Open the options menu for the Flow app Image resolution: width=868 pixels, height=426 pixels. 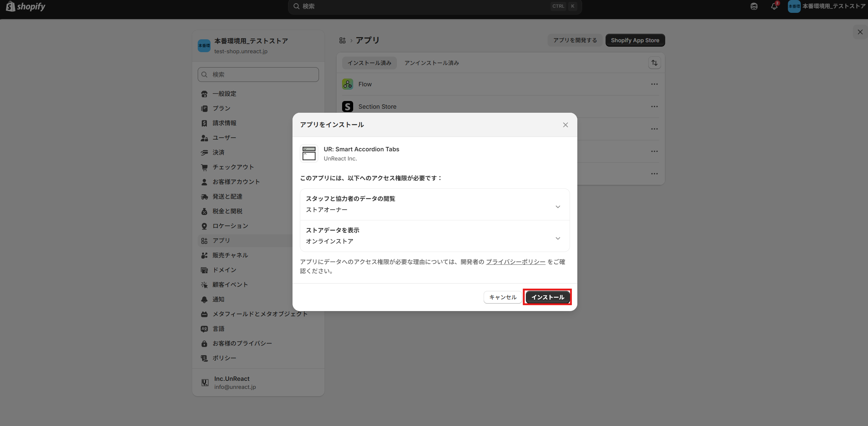point(654,84)
